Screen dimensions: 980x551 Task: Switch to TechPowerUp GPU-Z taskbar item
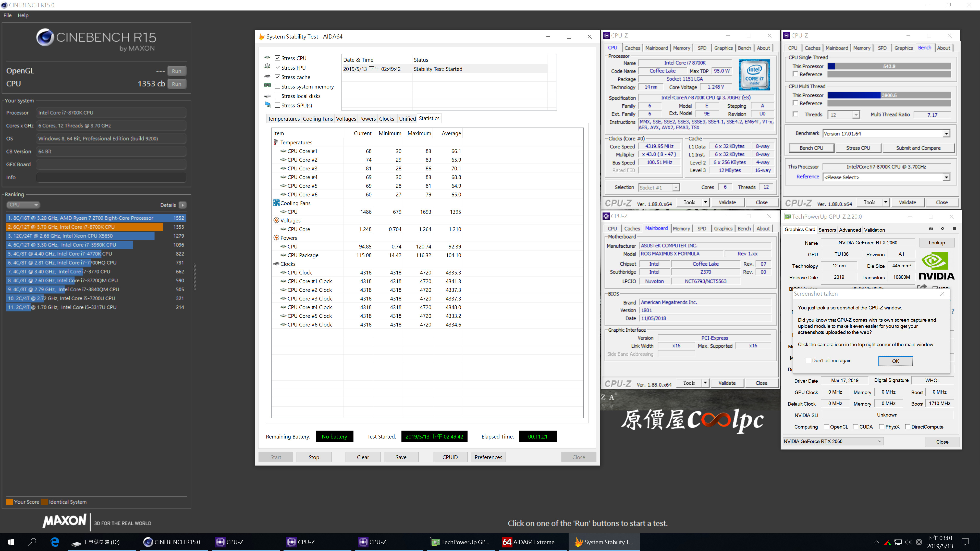(460, 542)
